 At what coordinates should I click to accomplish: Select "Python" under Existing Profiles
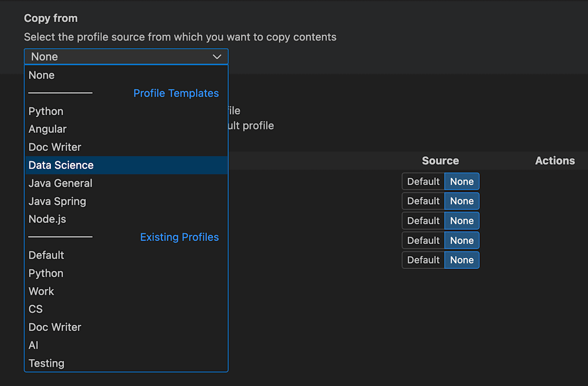(x=46, y=273)
